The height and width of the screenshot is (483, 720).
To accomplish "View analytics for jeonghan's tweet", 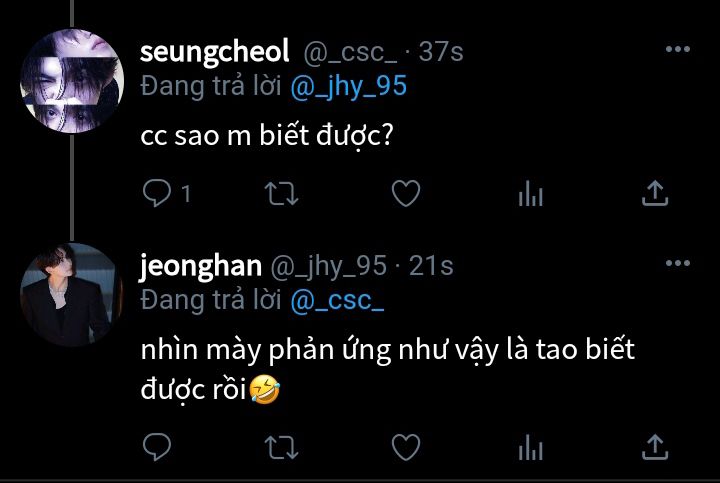I will [x=531, y=447].
